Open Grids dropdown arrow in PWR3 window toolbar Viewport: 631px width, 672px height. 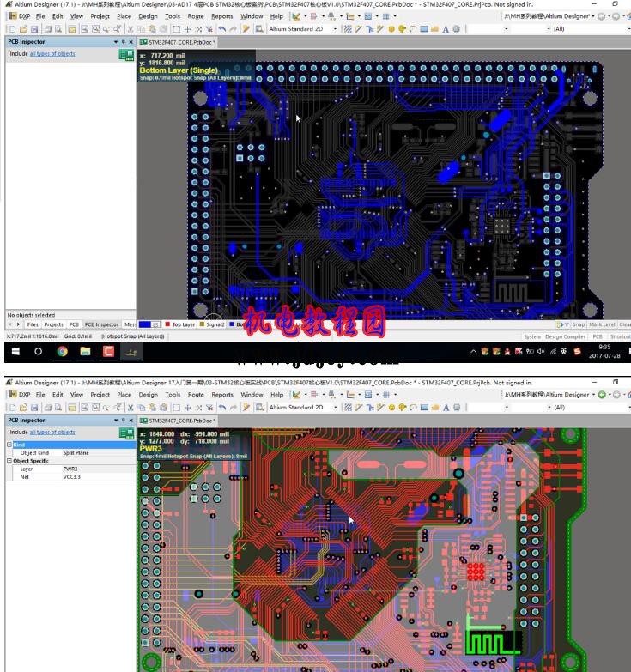pyautogui.click(x=395, y=395)
